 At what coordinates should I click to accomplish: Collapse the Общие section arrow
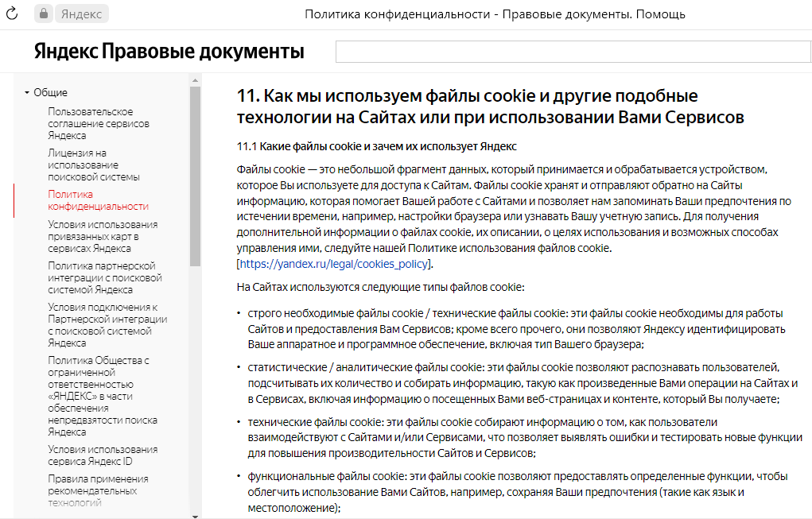[x=26, y=93]
